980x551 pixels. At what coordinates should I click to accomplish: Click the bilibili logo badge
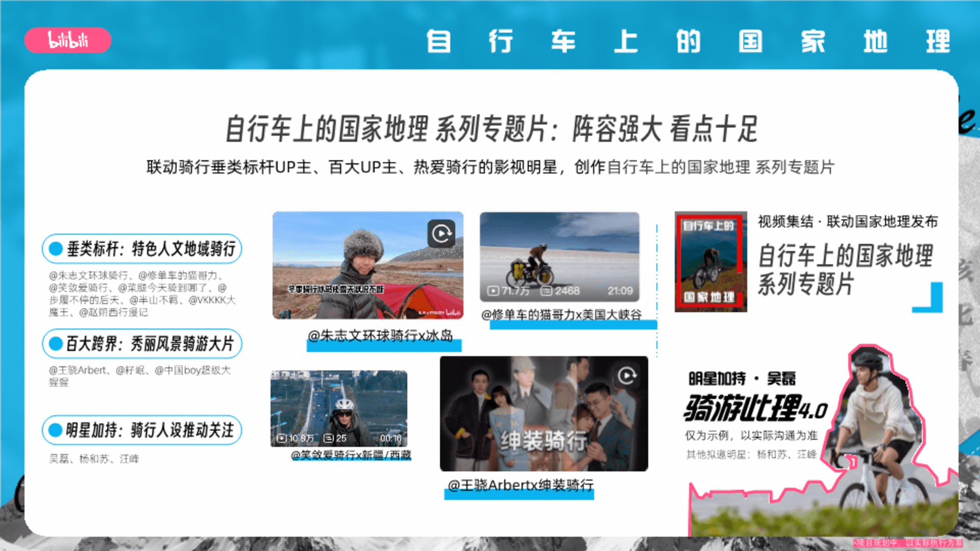click(67, 40)
